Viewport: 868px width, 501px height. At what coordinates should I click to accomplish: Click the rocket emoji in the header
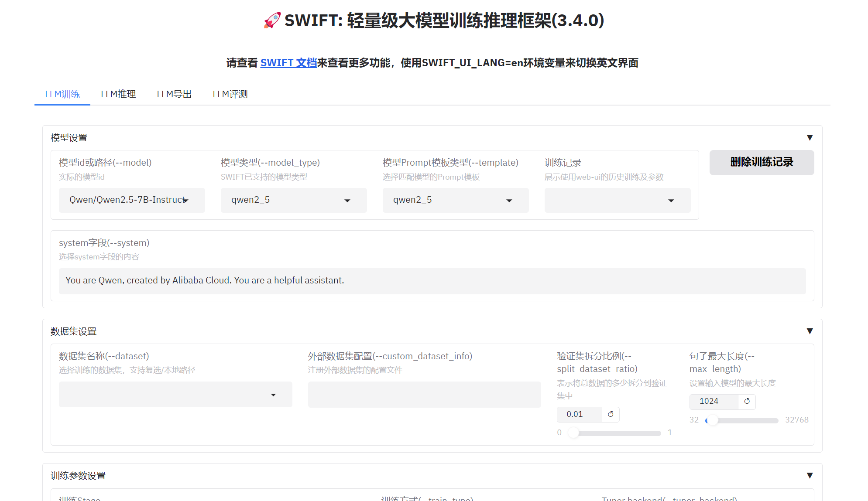tap(272, 20)
